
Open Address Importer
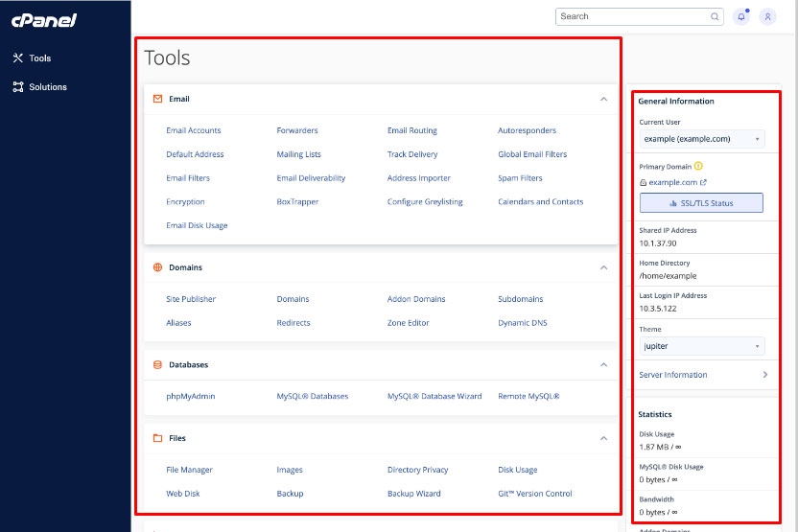[419, 178]
